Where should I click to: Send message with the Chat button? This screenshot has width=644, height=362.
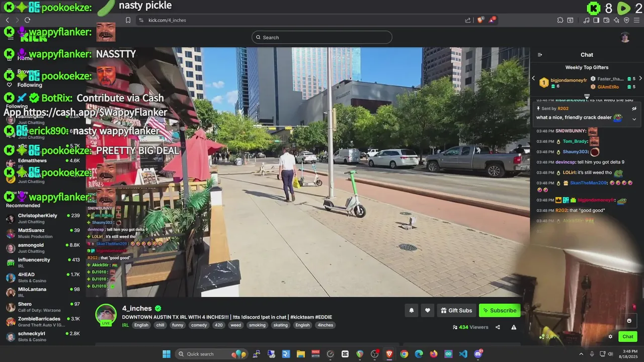tap(628, 336)
